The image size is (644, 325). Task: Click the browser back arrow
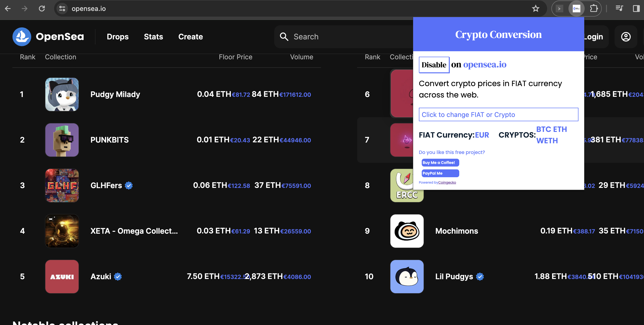click(8, 9)
